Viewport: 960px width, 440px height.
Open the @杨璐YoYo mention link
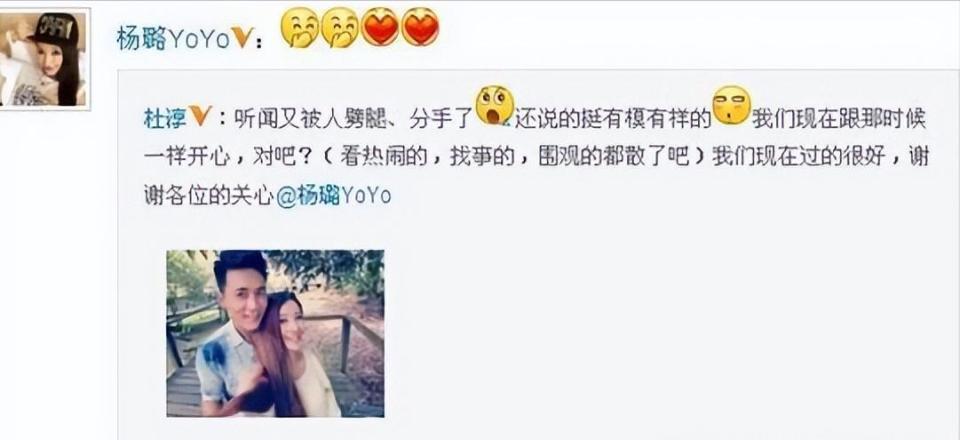pyautogui.click(x=334, y=196)
